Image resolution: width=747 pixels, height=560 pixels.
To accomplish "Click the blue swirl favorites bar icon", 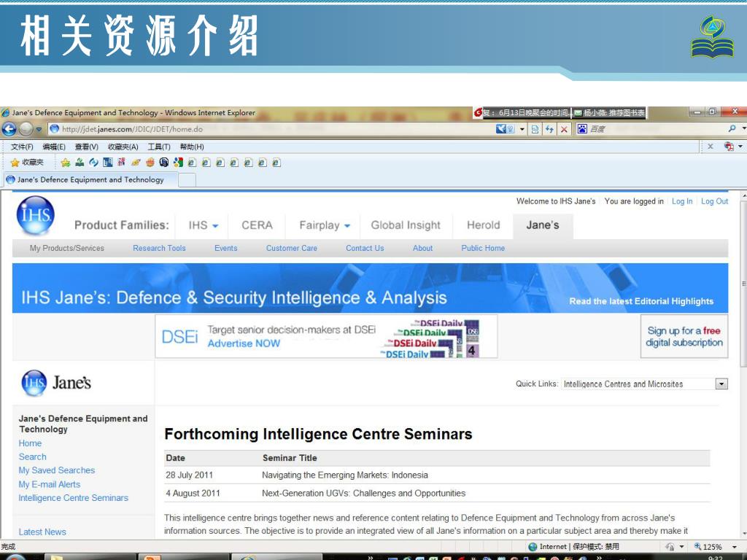I will point(94,163).
